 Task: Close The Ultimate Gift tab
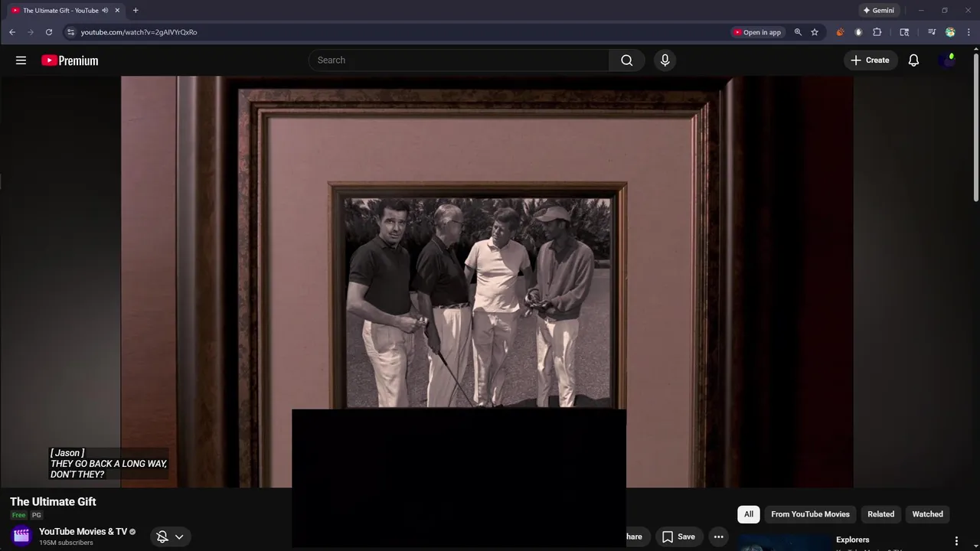click(117, 11)
